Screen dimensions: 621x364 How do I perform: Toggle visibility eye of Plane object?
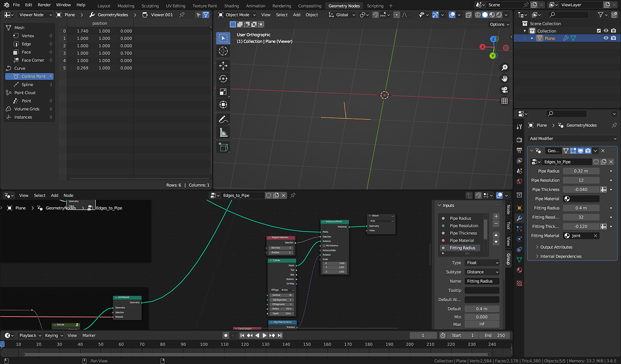(606, 38)
